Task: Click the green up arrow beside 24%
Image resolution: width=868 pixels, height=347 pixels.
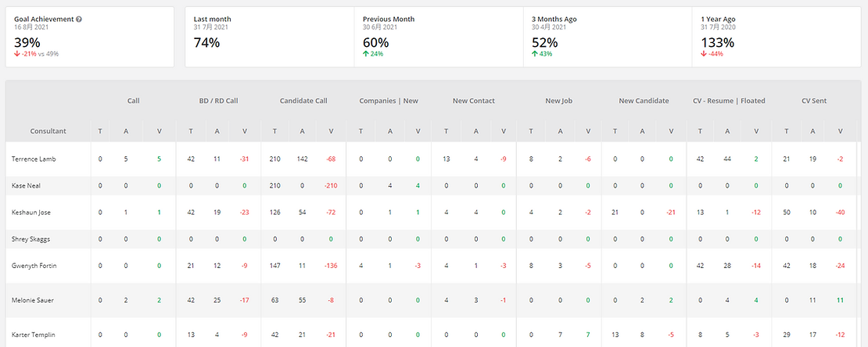Action: pos(366,54)
